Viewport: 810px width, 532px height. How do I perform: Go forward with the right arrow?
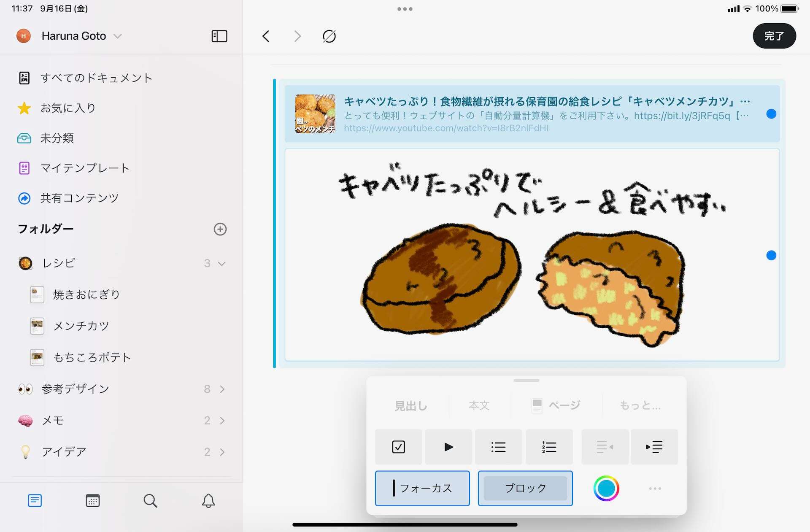tap(297, 36)
